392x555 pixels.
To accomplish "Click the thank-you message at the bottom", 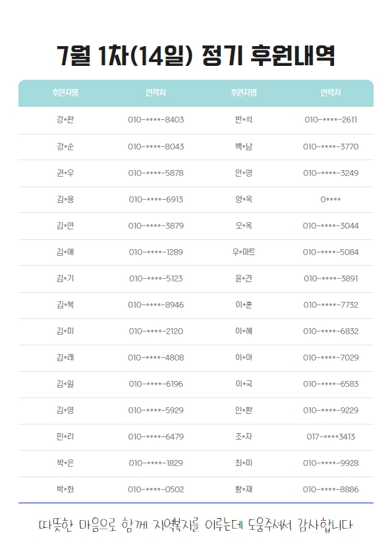I will [x=196, y=525].
